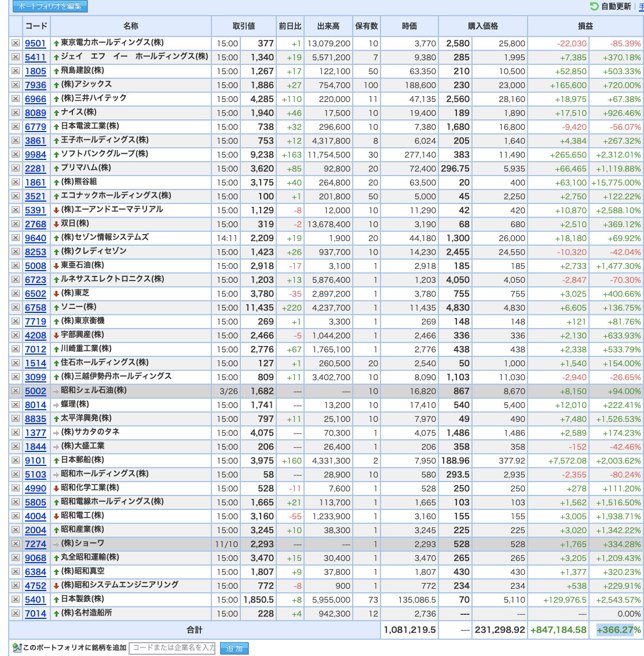Open stock code 5401 link
The width and height of the screenshot is (644, 656).
pos(35,600)
